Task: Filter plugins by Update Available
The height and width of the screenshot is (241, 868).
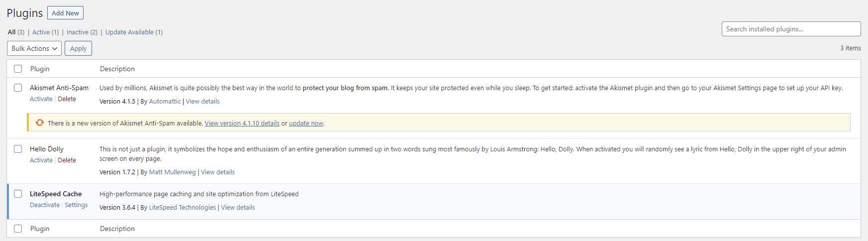Action: [129, 32]
